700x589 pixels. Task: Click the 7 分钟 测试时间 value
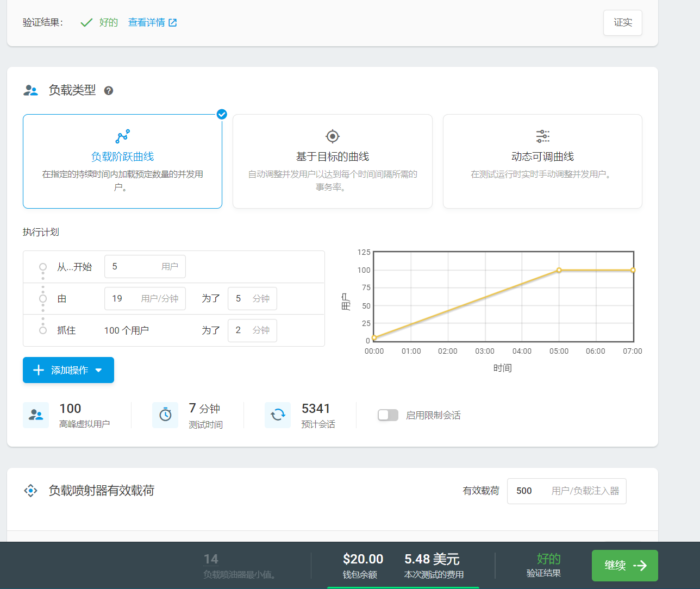(x=204, y=409)
